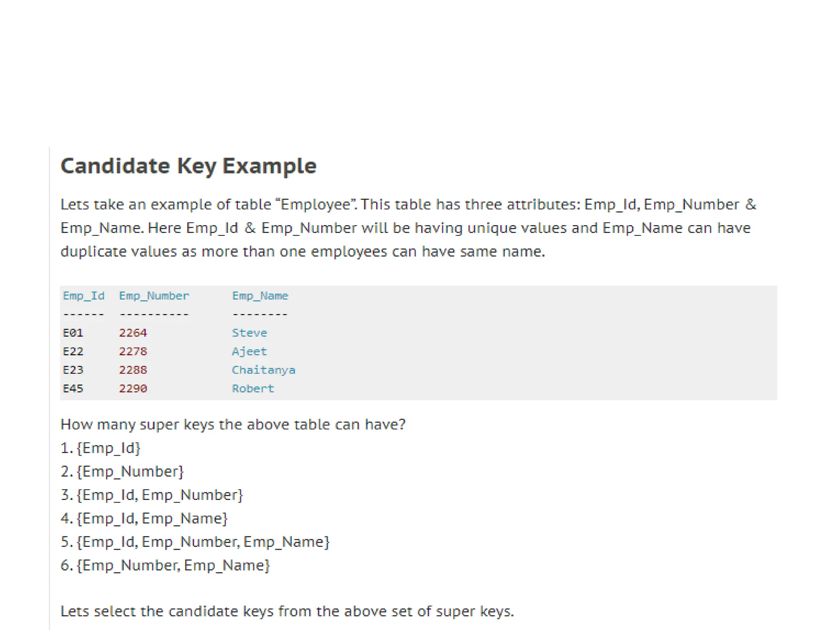Click "Lets select the candidate keys" sentence

(x=287, y=611)
